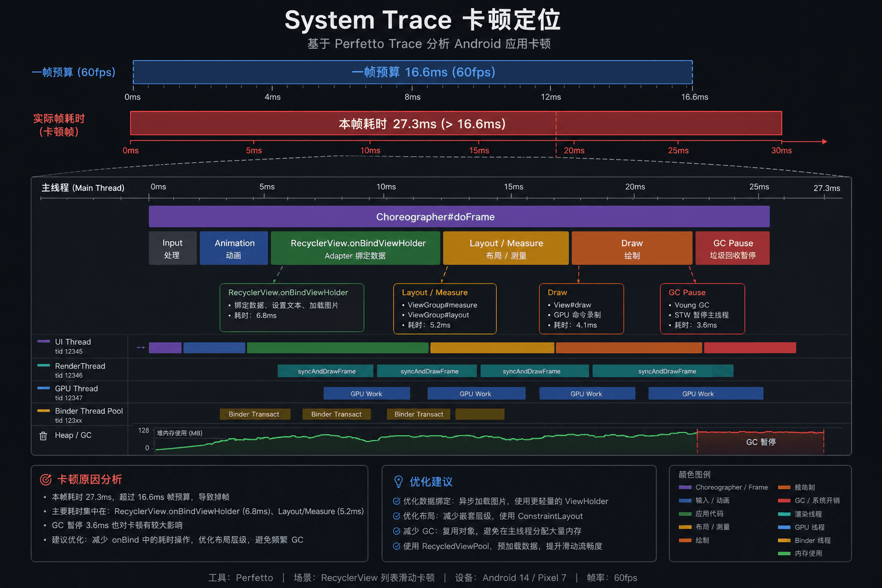Image resolution: width=882 pixels, height=588 pixels.
Task: Select the unlabeled slice in Binder Thread Pool track
Action: 480,414
